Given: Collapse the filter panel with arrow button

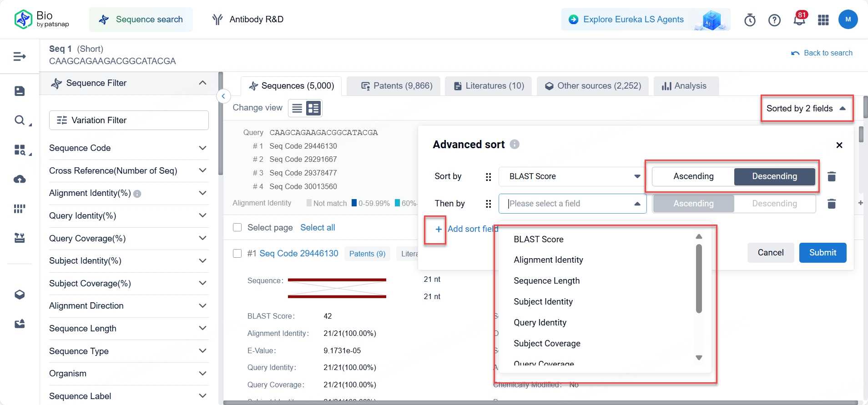Looking at the screenshot, I should tap(223, 96).
